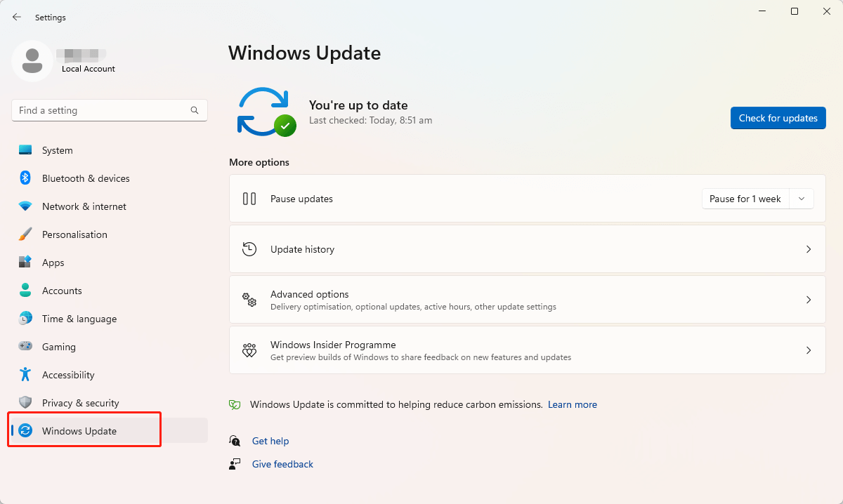Screen dimensions: 843x504
Task: Click the Network Wi-Fi icon in sidebar
Action: pos(25,206)
